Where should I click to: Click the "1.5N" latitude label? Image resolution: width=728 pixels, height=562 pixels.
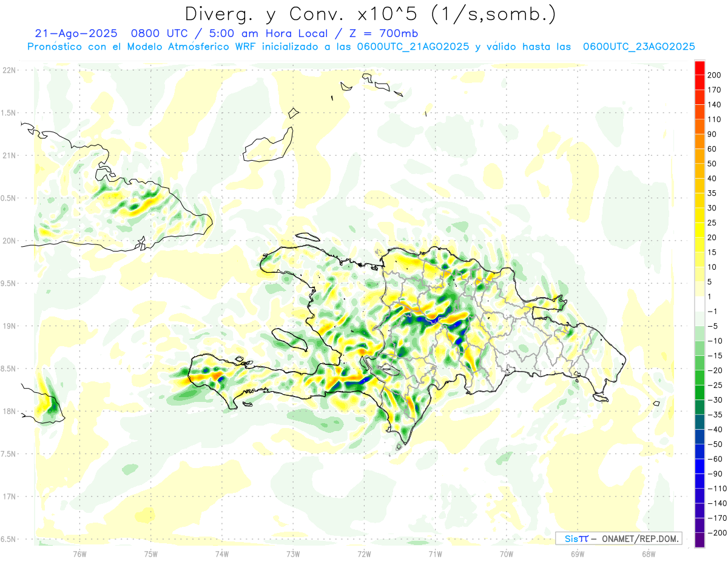click(9, 113)
